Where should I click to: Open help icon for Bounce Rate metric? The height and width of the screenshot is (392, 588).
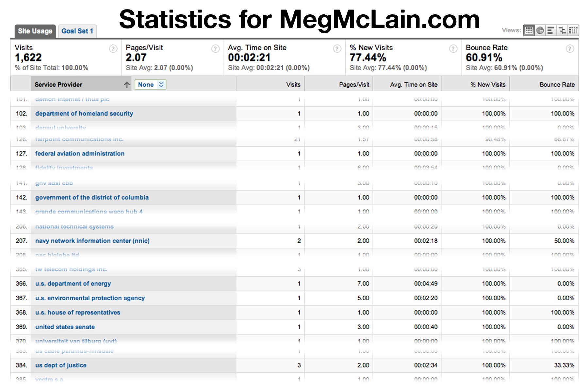(570, 49)
